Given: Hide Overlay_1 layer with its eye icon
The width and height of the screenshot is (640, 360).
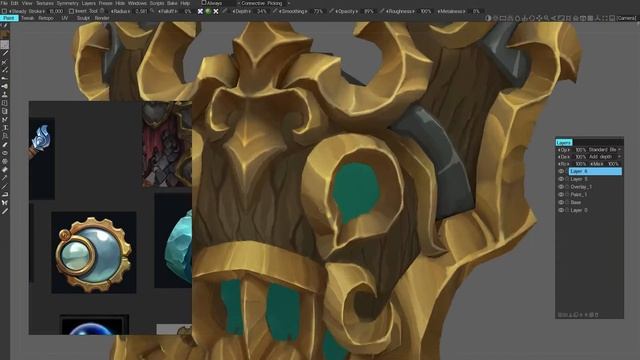Looking at the screenshot, I should (561, 187).
